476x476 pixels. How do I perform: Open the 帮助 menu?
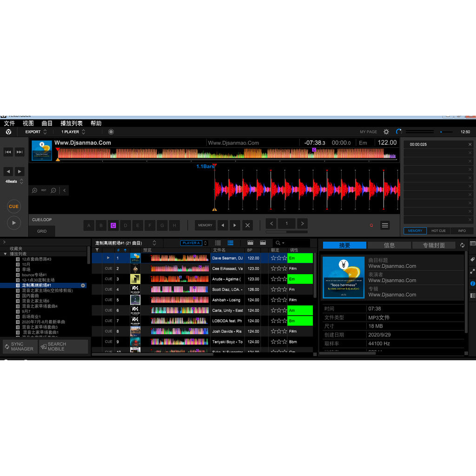pyautogui.click(x=96, y=123)
